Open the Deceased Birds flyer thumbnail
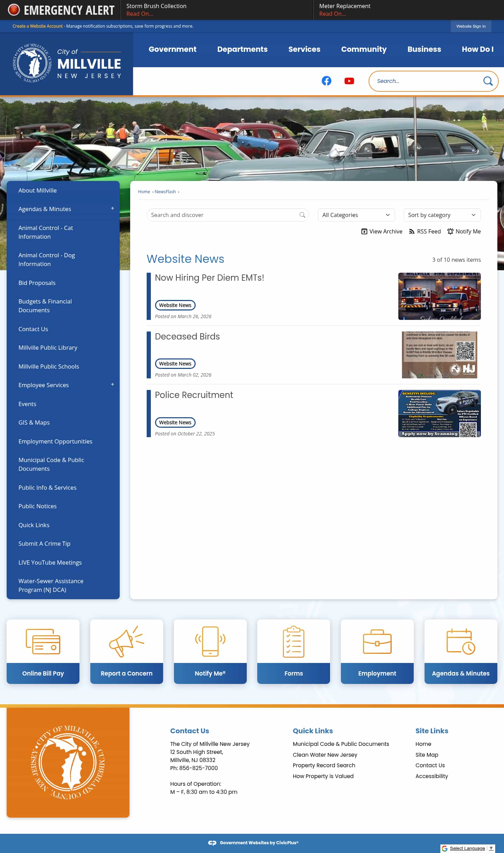The image size is (504, 853). [439, 355]
